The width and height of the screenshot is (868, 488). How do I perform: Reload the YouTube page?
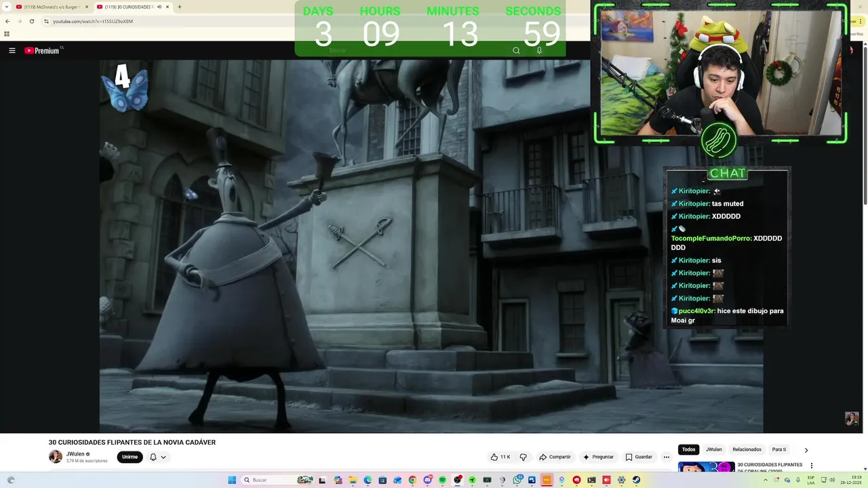click(x=31, y=21)
